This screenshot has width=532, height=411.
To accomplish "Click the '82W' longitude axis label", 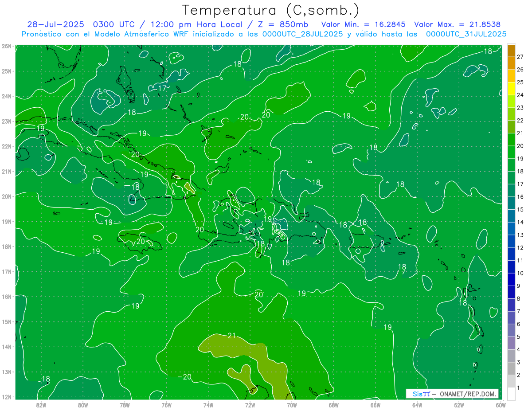I will 41,404.
